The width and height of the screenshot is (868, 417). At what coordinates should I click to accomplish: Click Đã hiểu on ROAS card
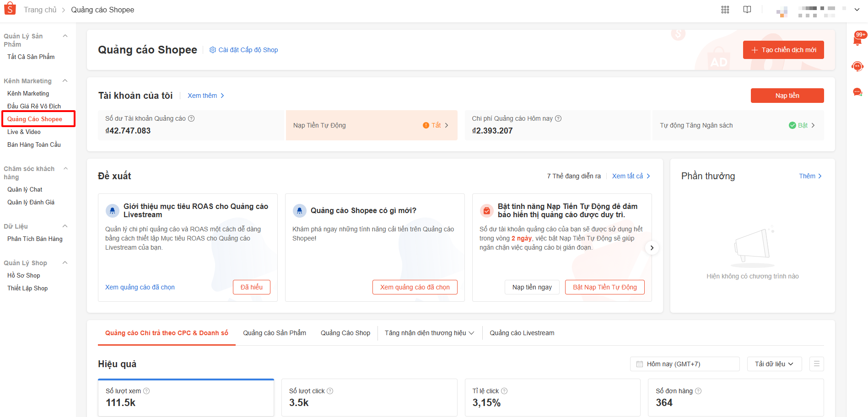pyautogui.click(x=252, y=287)
